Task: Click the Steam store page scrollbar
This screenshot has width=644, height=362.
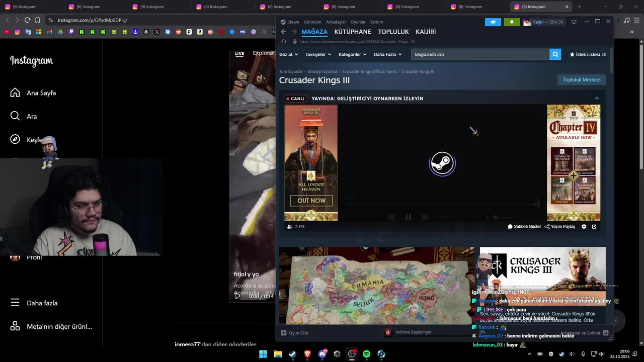Action: [611, 60]
